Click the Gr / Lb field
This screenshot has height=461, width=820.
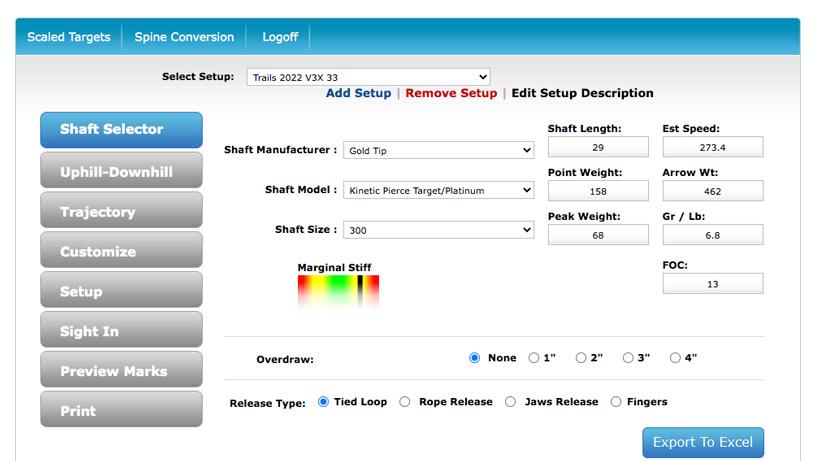tap(713, 235)
